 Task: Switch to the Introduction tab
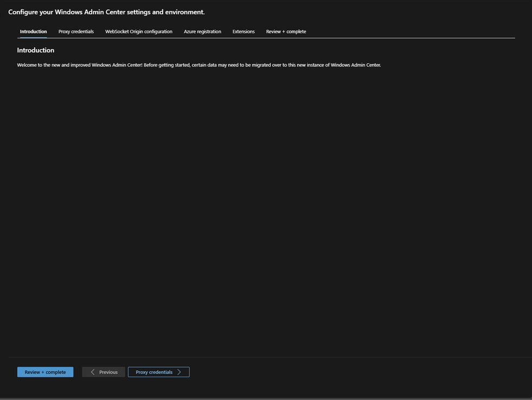[33, 31]
